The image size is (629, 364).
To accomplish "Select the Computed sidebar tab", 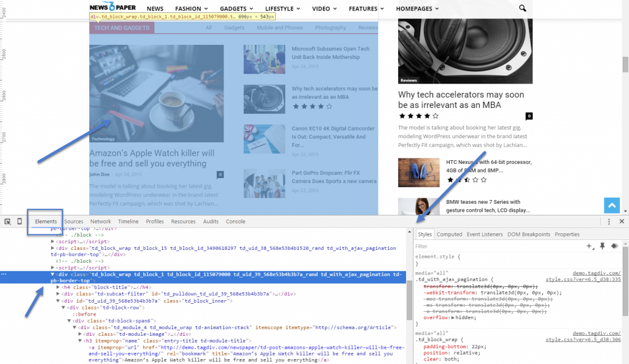I will pos(449,234).
